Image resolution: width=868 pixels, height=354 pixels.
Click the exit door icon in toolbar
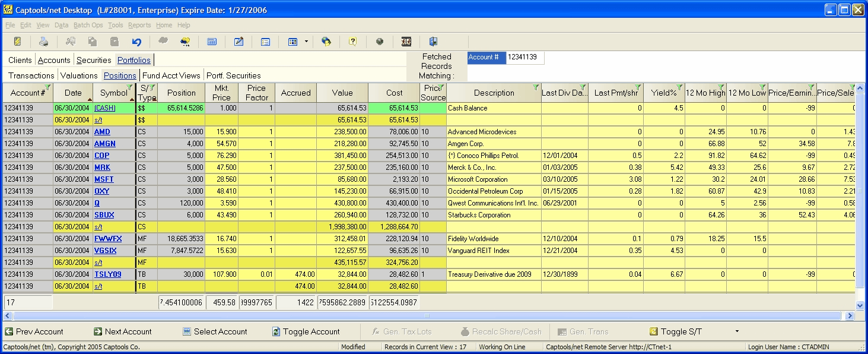click(433, 42)
